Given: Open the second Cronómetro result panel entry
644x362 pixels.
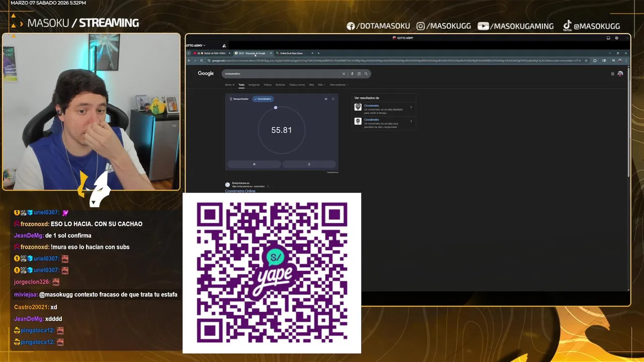Looking at the screenshot, I should click(384, 122).
